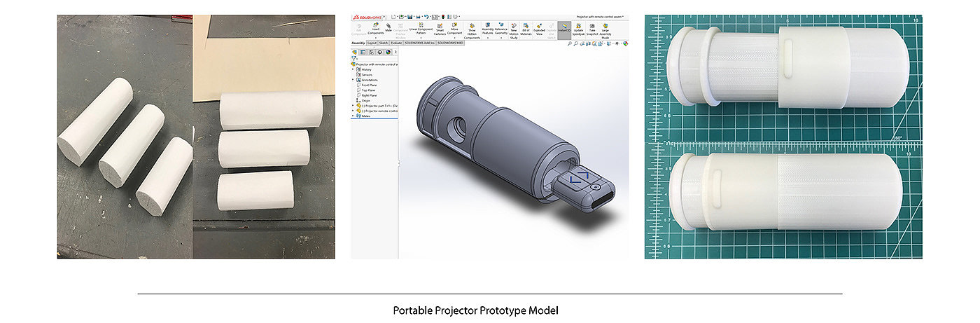
Task: Expand the History tree node
Action: click(x=353, y=69)
